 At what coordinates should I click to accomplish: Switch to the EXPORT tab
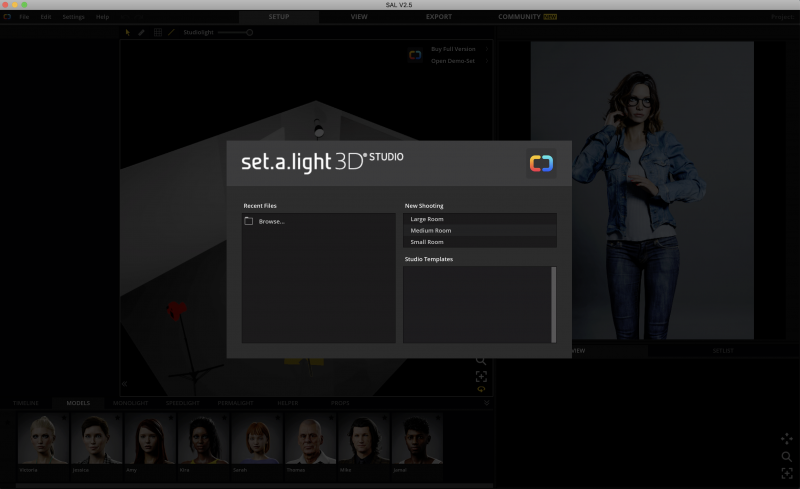439,17
